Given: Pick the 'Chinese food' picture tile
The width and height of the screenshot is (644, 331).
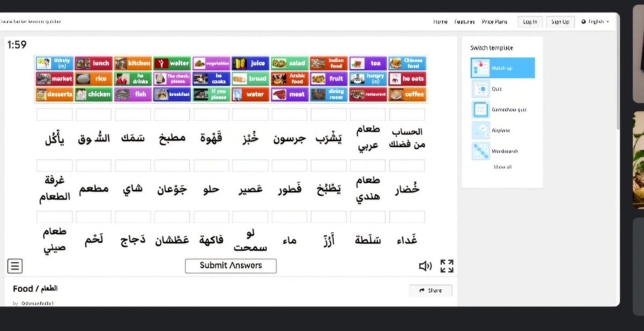Looking at the screenshot, I should coord(407,63).
